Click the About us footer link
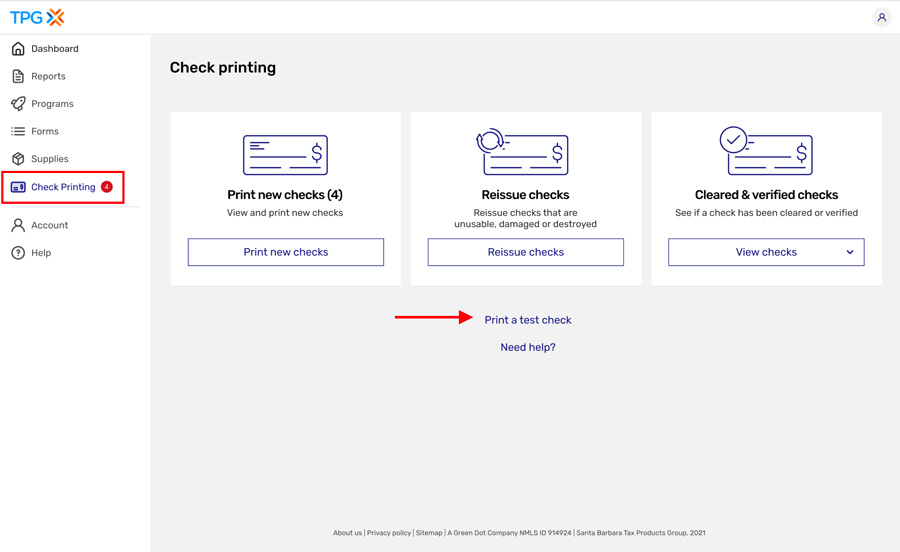 point(347,533)
